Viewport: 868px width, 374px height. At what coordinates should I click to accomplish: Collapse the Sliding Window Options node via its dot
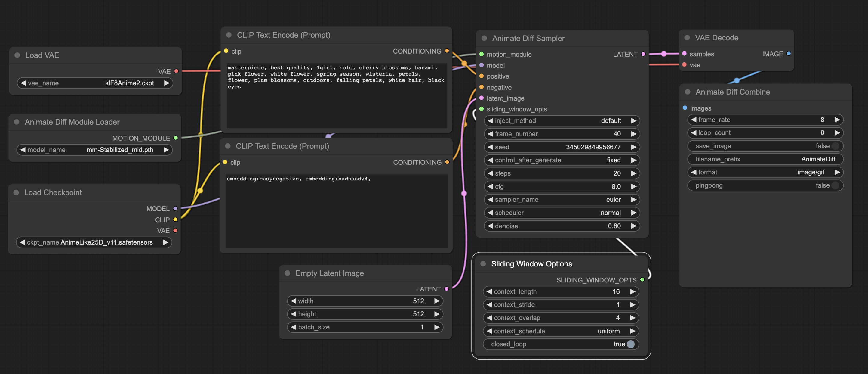pos(483,263)
